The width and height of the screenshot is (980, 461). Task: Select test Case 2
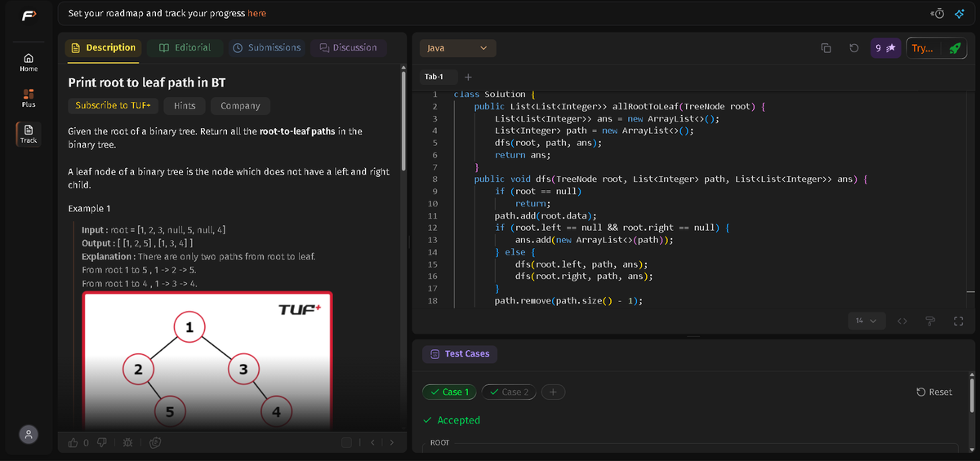coord(510,392)
